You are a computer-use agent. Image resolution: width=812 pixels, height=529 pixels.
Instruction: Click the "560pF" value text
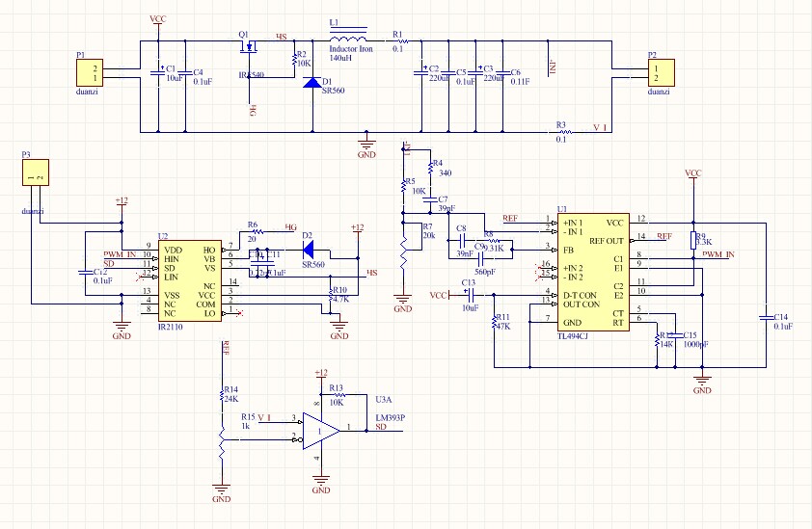(485, 273)
